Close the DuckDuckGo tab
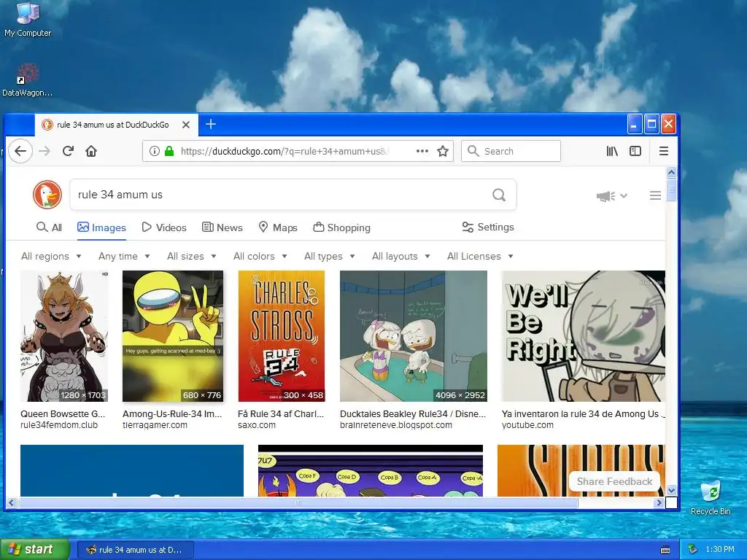Viewport: 747px width, 560px height. coord(186,125)
